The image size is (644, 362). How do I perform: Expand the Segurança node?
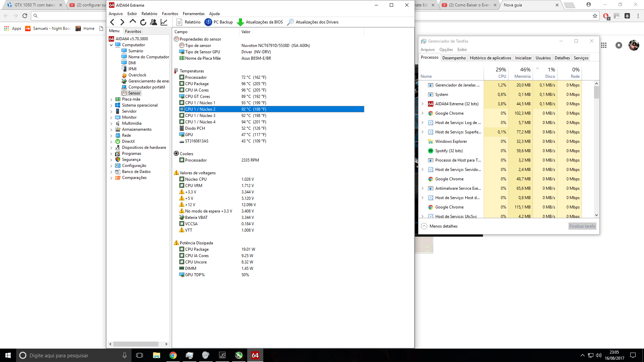pyautogui.click(x=111, y=160)
